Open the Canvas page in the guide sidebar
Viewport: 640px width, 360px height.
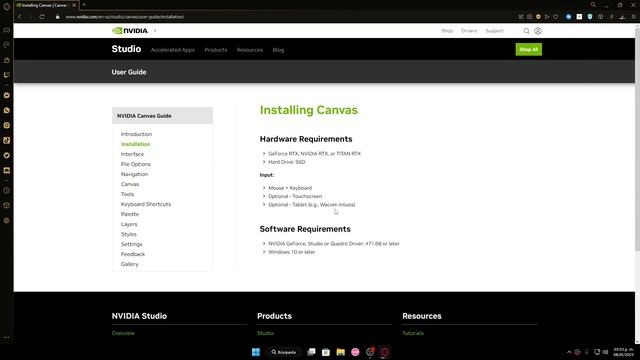130,184
